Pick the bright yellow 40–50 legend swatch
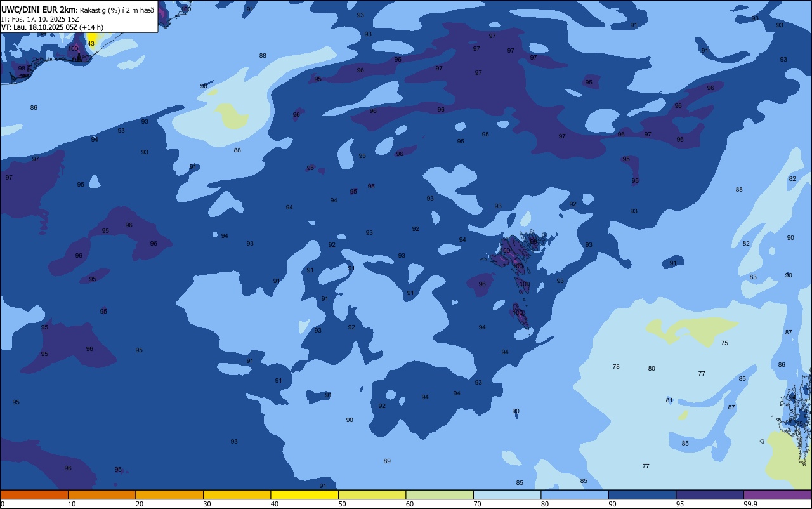812x509 pixels. (304, 494)
